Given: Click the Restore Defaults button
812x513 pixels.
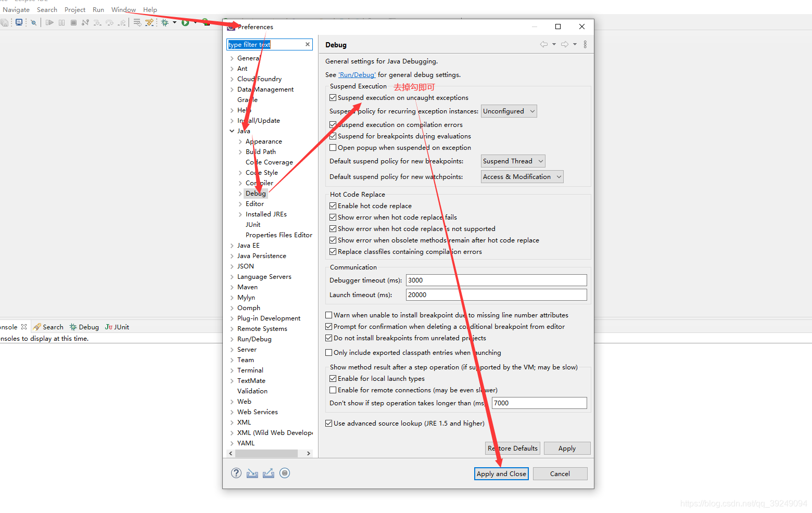Looking at the screenshot, I should [x=513, y=448].
